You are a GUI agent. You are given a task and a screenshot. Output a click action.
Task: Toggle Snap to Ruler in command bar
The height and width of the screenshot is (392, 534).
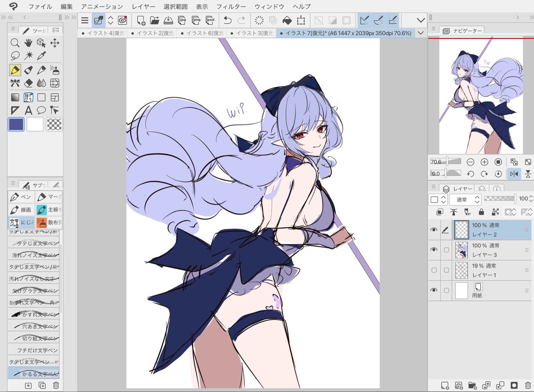coord(365,20)
